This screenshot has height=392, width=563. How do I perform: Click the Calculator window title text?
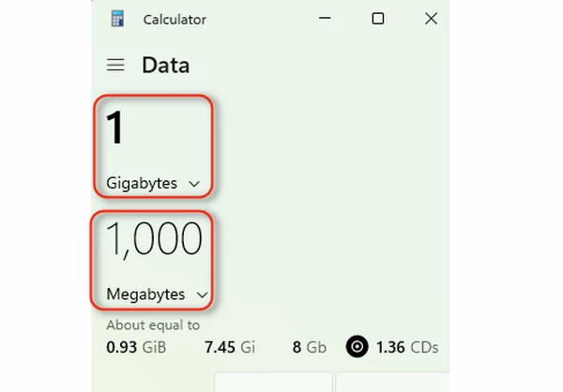click(175, 19)
